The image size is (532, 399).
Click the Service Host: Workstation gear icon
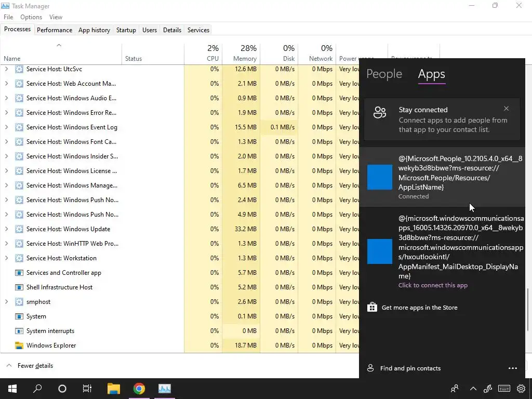[x=19, y=258]
